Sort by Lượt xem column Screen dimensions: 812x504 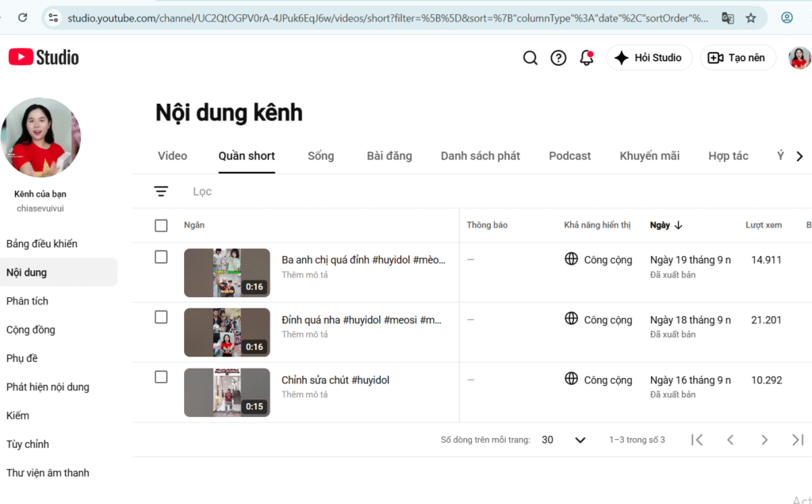coord(764,225)
